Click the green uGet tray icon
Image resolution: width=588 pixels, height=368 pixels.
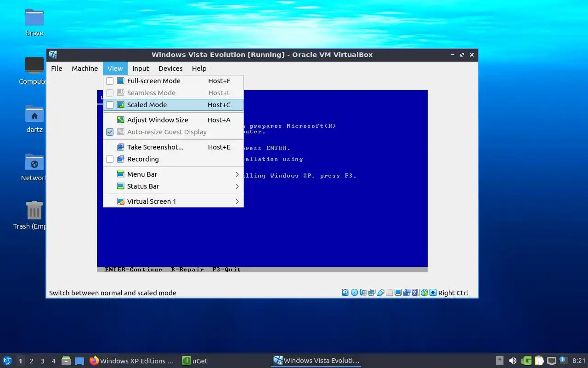tap(526, 361)
